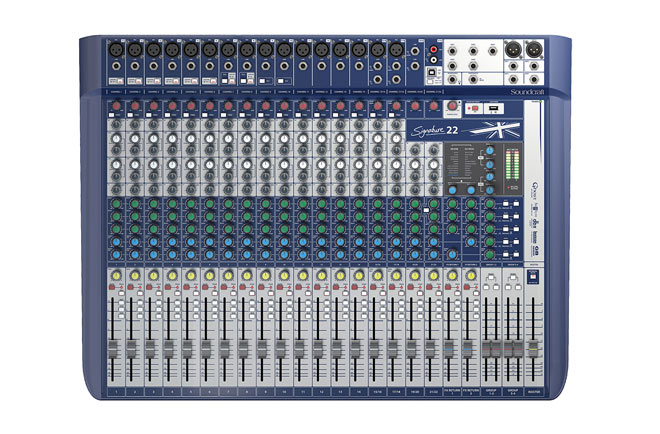Mute channel 17/18 with its red button

click(x=392, y=287)
